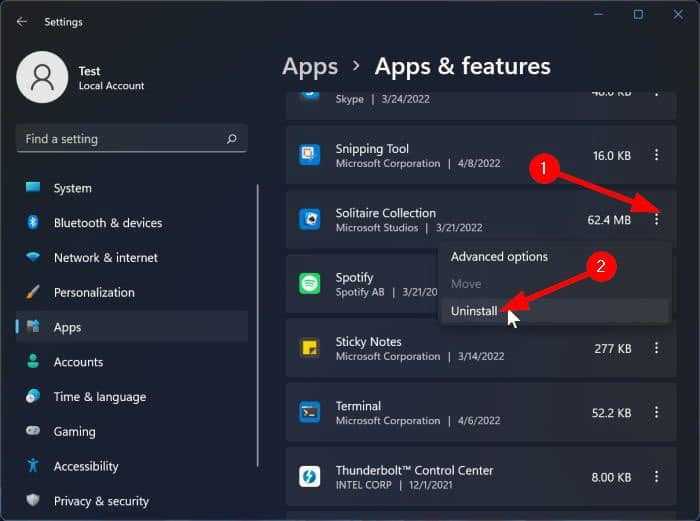Select the Sticky Notes name text
This screenshot has width=700, height=521.
(x=368, y=342)
